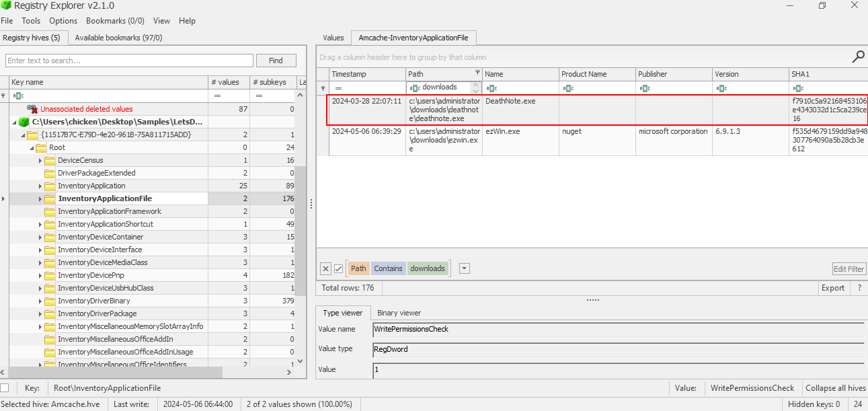Click the Name column filter operator icon
The width and height of the screenshot is (868, 411).
[491, 88]
